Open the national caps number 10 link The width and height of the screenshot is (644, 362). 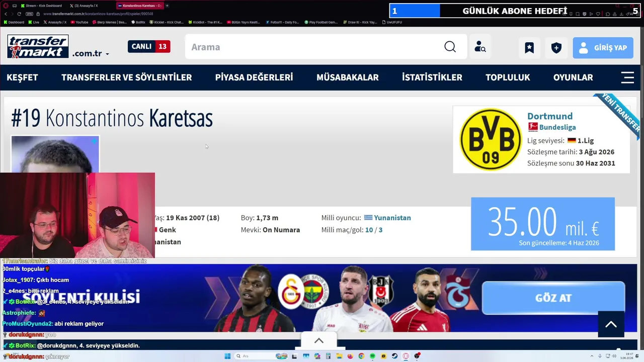coord(369,230)
